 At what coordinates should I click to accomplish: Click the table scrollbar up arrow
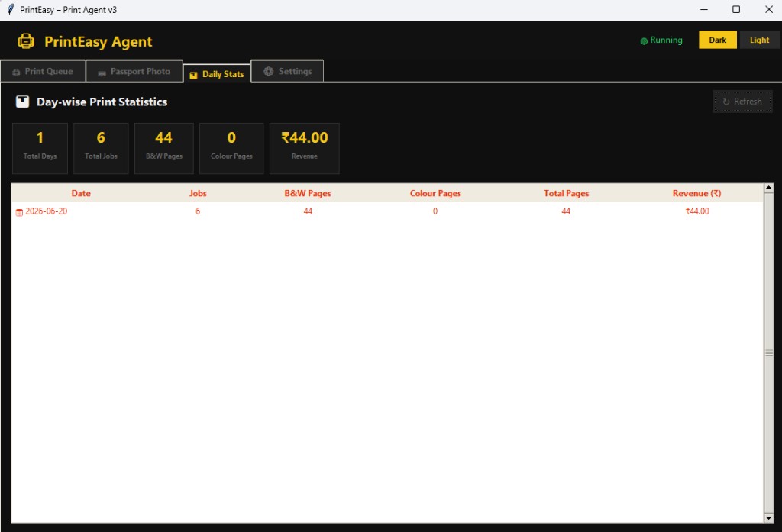(768, 188)
